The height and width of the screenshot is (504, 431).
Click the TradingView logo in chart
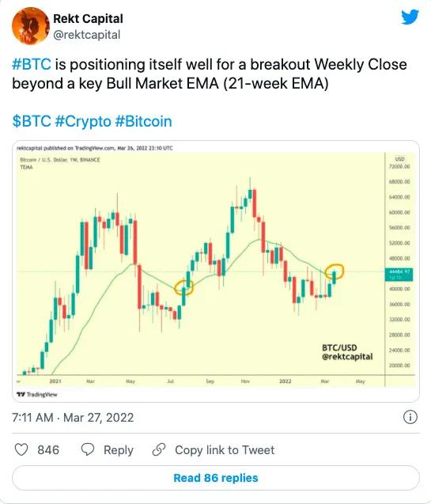click(x=37, y=394)
